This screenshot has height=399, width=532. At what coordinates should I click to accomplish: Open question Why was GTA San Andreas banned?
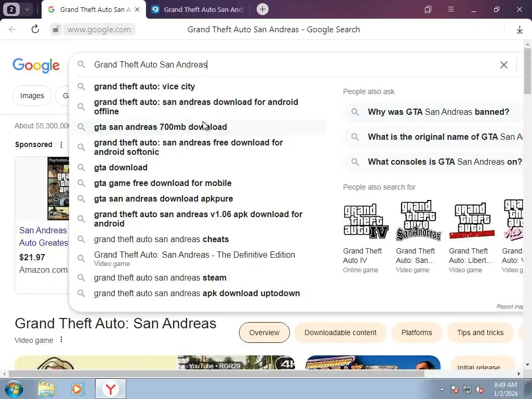433,112
